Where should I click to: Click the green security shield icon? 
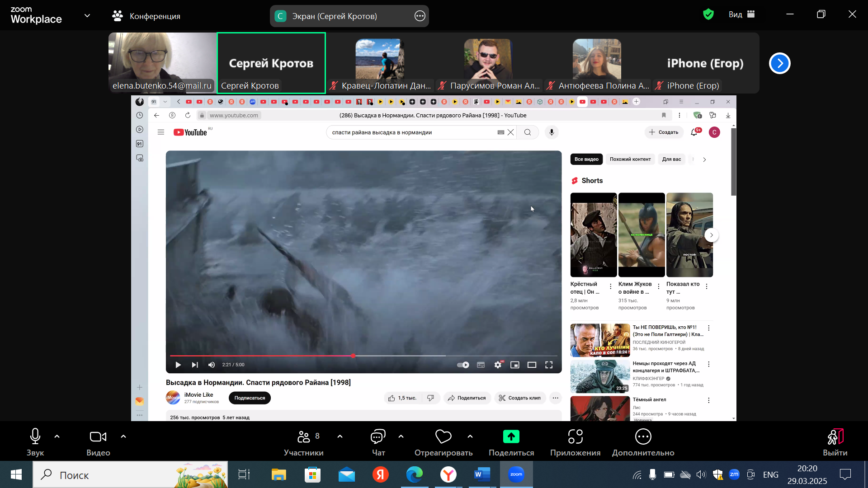click(708, 14)
